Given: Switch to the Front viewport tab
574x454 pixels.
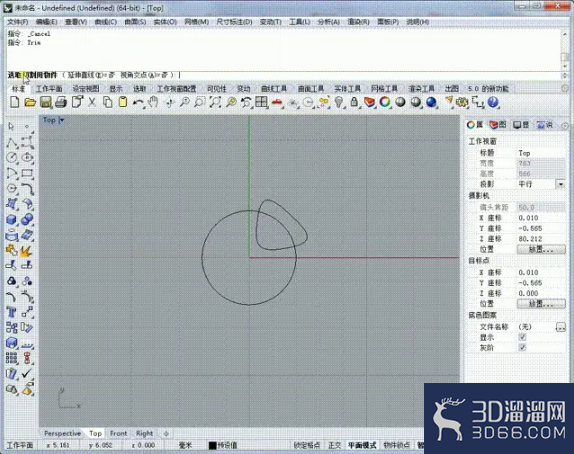Looking at the screenshot, I should coord(119,433).
